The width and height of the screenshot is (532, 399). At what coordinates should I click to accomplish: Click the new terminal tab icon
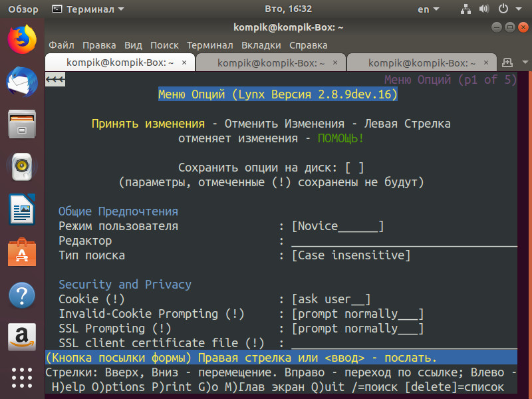(x=507, y=63)
